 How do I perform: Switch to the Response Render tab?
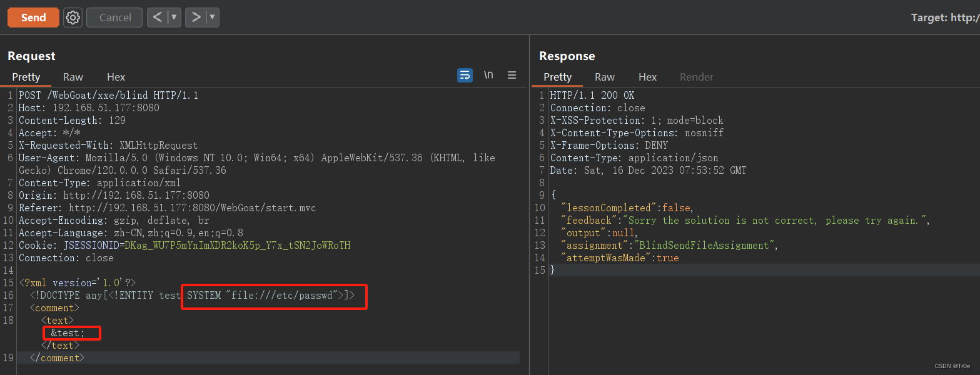click(x=697, y=77)
